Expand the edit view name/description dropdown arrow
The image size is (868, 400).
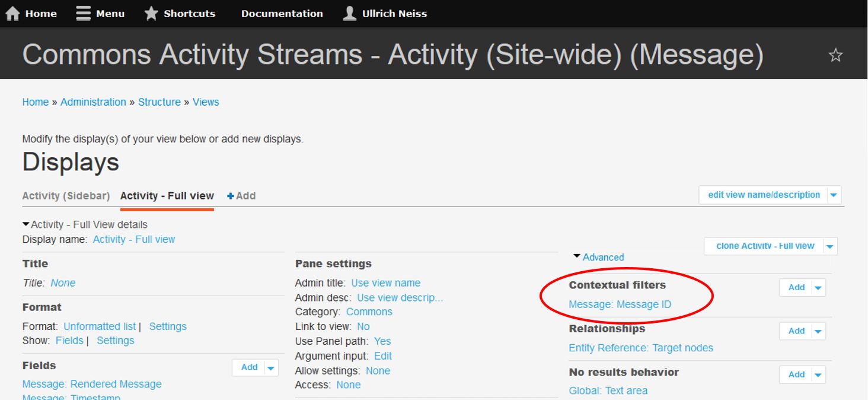(x=834, y=195)
